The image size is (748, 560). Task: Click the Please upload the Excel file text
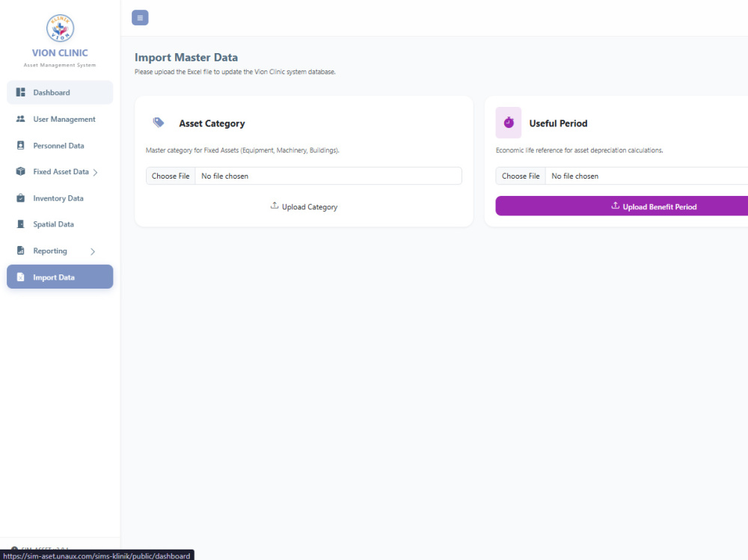(x=235, y=72)
